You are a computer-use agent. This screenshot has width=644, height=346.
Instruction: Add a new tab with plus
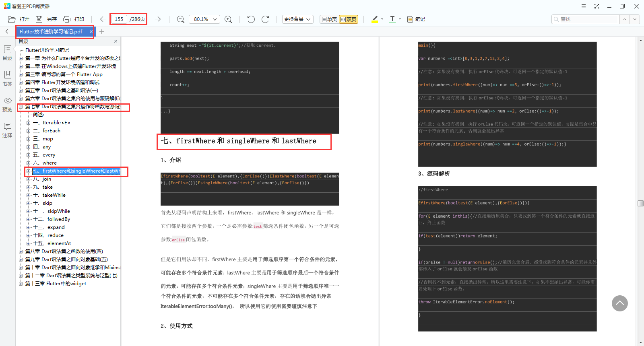102,31
